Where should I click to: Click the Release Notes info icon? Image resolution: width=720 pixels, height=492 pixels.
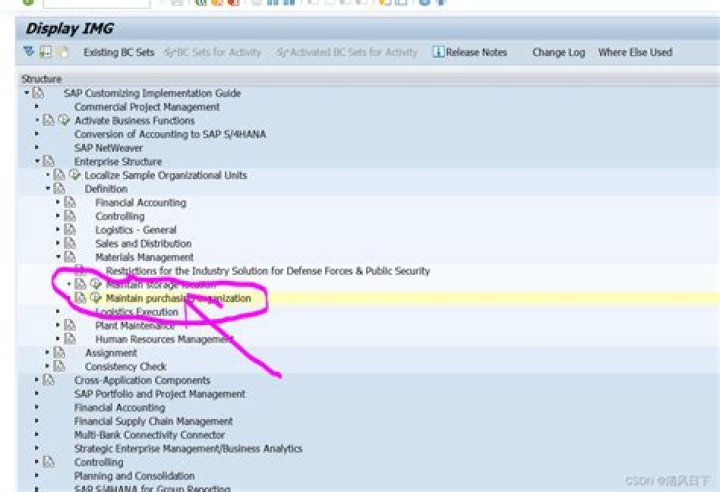[438, 52]
